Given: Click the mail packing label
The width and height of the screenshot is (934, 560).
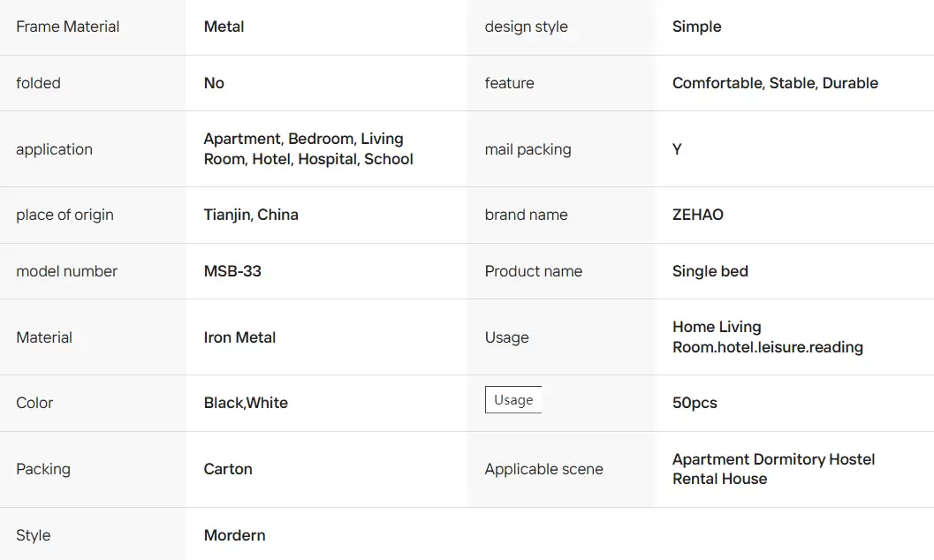Looking at the screenshot, I should (x=528, y=149).
